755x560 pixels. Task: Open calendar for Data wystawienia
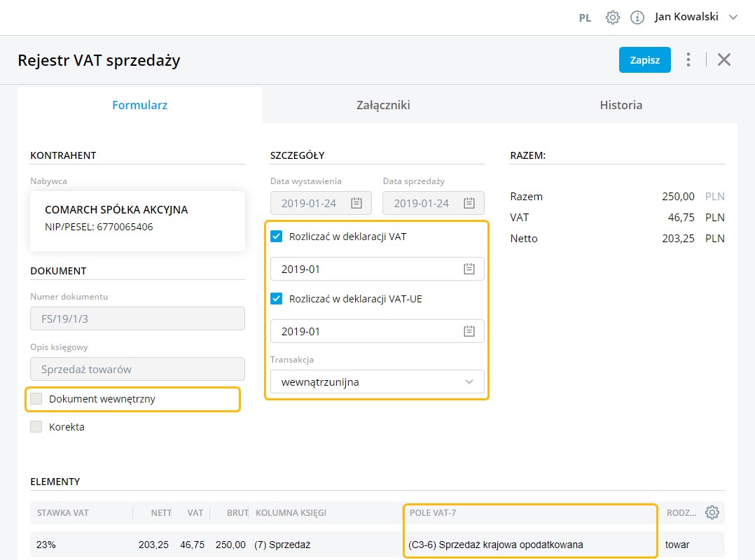tap(356, 204)
